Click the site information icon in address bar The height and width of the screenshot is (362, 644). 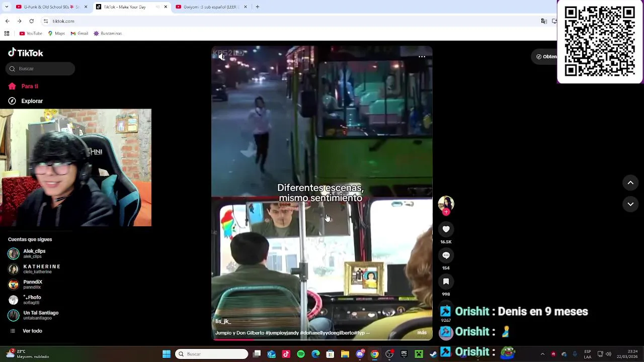click(46, 21)
